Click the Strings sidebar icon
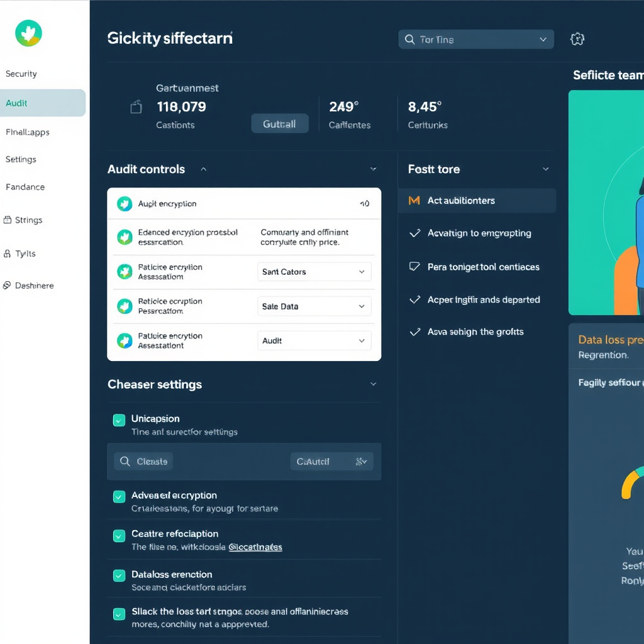Screen dimensions: 644x644 pos(8,220)
